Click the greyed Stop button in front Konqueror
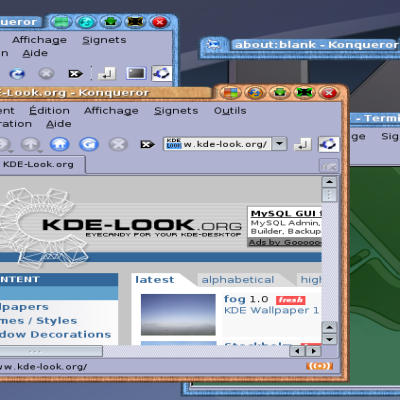Screen dimensions: 400x400 pyautogui.click(x=118, y=144)
